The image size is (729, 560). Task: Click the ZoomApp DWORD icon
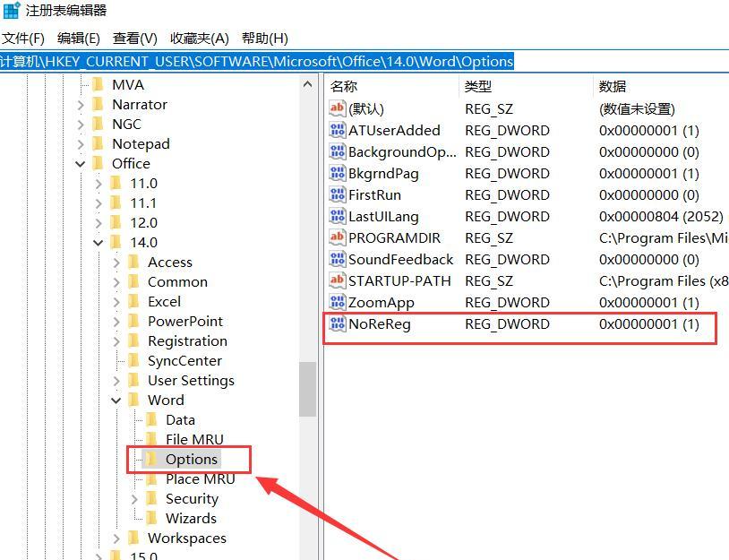pyautogui.click(x=337, y=302)
